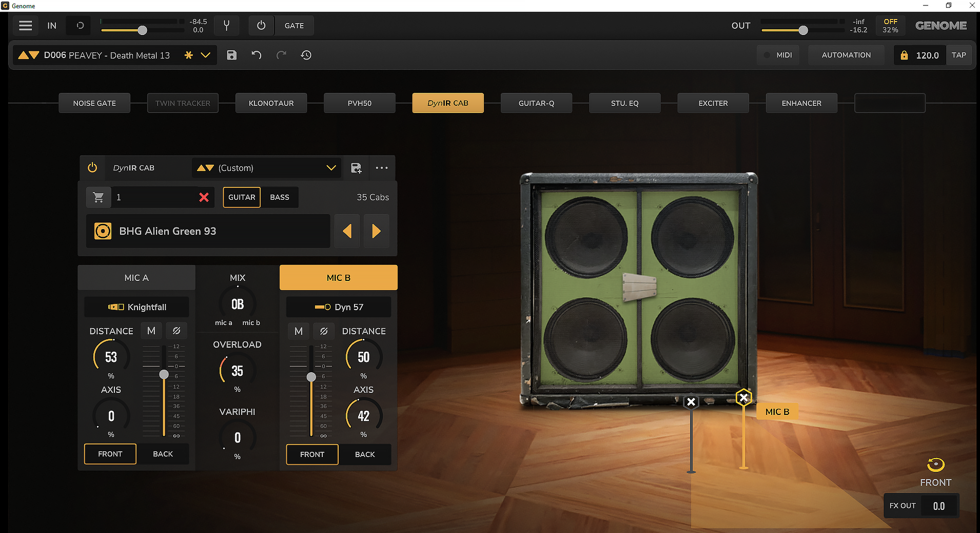
Task: Go to the previous cabinet
Action: (347, 231)
